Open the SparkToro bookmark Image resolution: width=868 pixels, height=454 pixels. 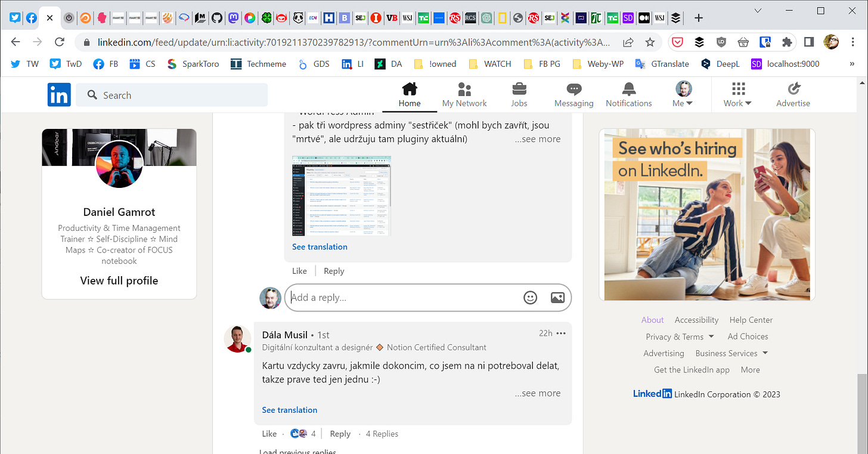coord(193,64)
